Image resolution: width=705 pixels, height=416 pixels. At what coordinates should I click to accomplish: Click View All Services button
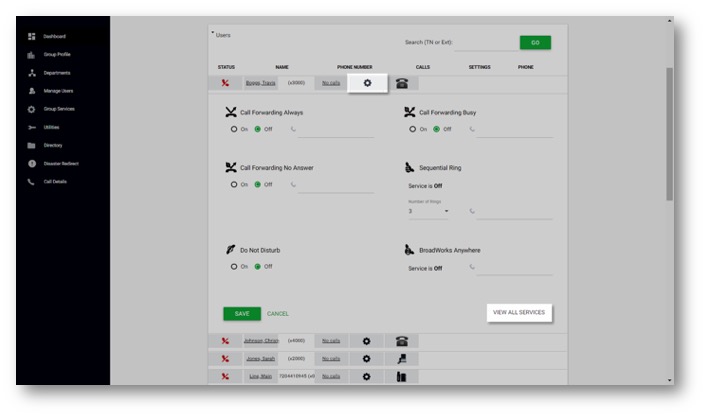pyautogui.click(x=519, y=313)
